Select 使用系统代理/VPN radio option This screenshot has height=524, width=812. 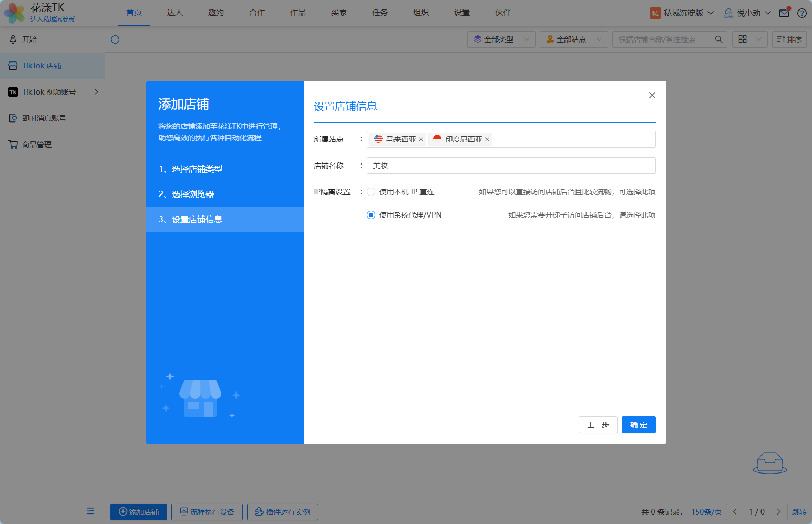coord(371,215)
